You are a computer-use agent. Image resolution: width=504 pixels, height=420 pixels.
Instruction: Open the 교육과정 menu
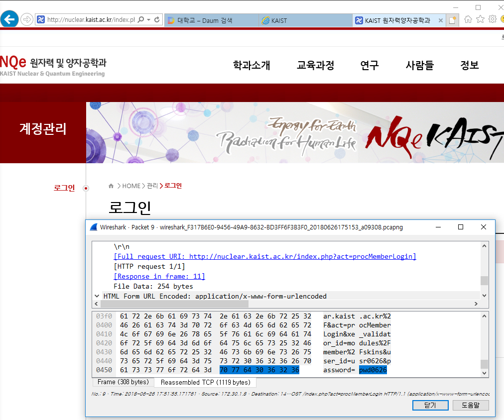[315, 65]
